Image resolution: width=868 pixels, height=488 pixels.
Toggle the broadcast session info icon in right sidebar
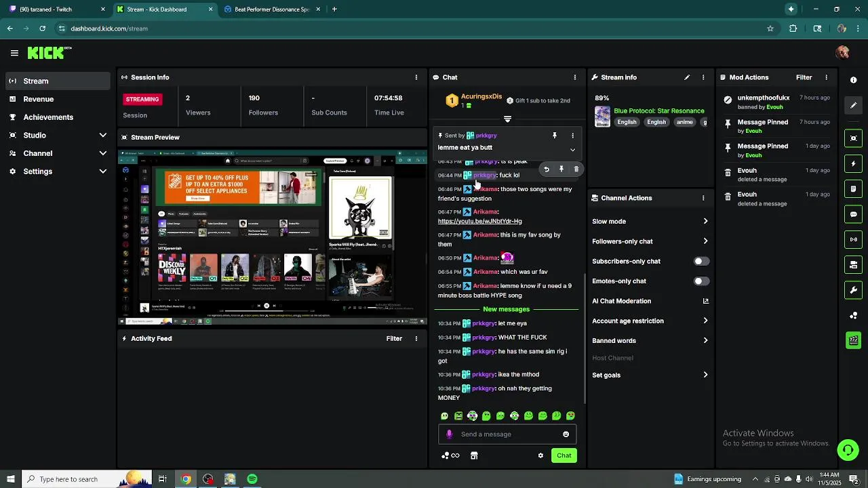click(x=853, y=239)
